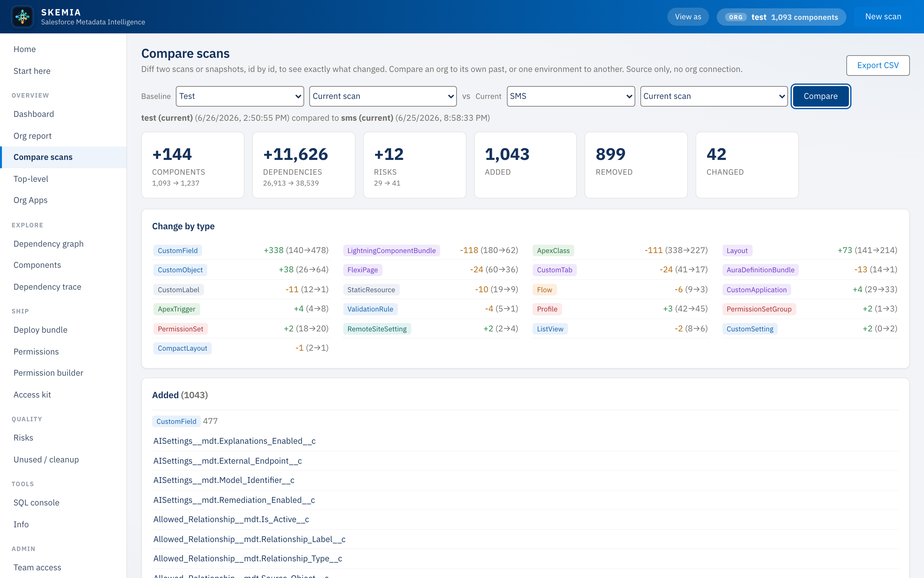Click the CompactLayout type tag
924x578 pixels.
click(183, 349)
